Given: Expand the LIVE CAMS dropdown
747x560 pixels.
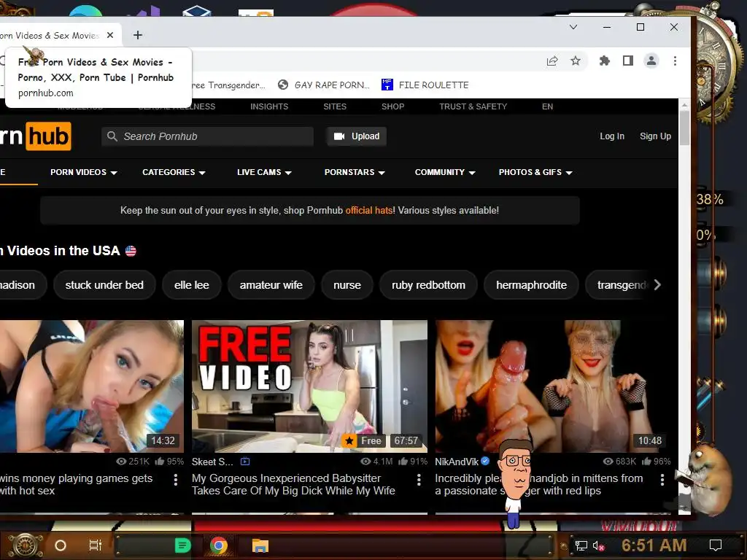Looking at the screenshot, I should point(264,172).
